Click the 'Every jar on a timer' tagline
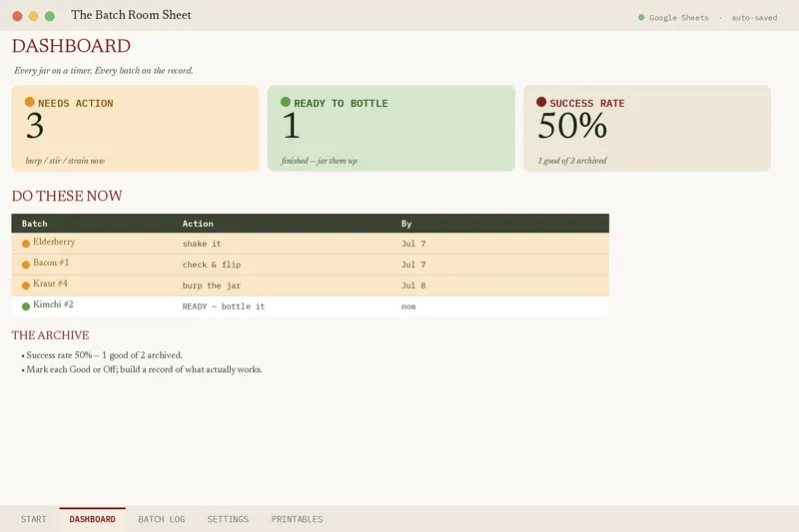The height and width of the screenshot is (532, 799). click(104, 71)
